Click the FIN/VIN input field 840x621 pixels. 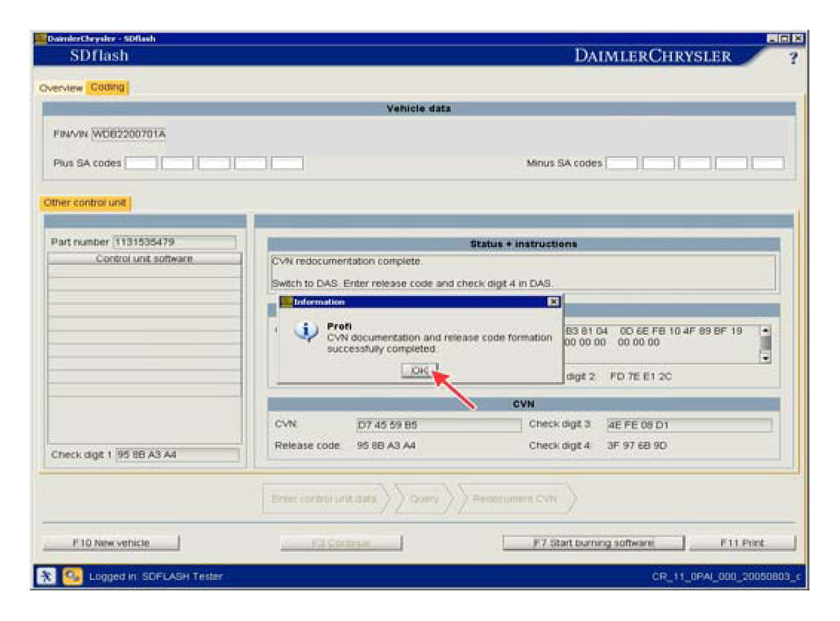tap(129, 134)
